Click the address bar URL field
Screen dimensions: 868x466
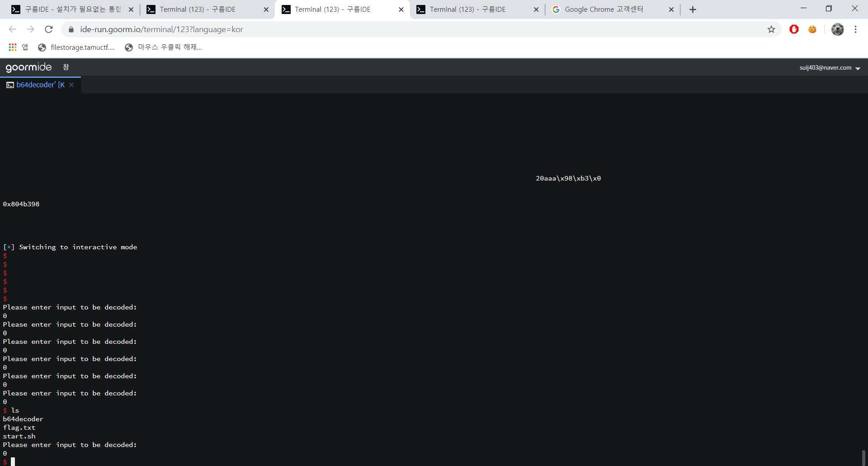(x=420, y=29)
